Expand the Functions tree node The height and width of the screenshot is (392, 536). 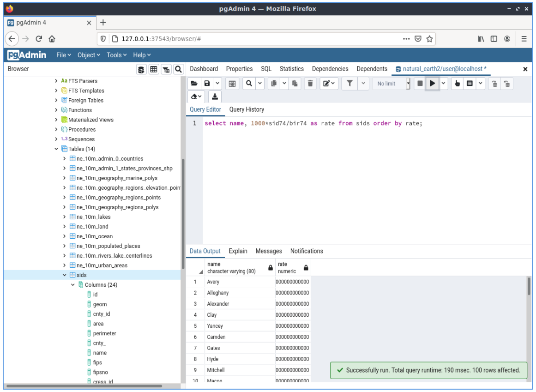pyautogui.click(x=56, y=110)
